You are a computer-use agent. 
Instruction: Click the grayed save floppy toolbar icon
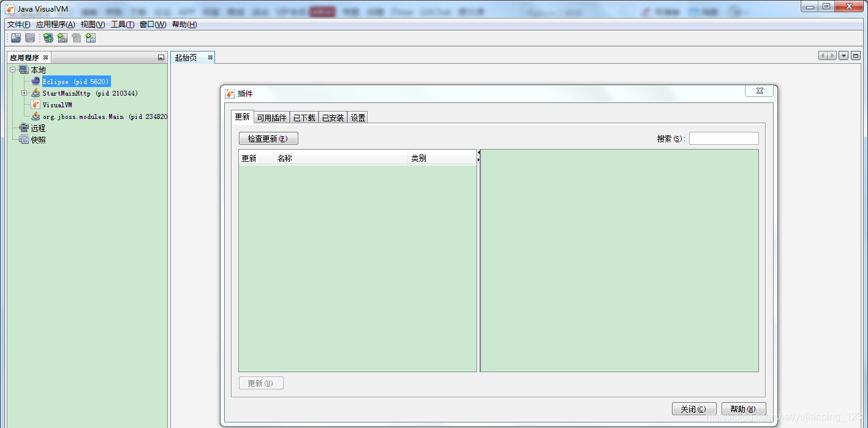[30, 38]
